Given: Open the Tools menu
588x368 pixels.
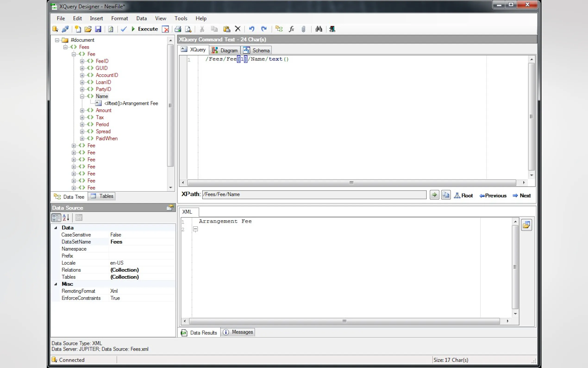Looking at the screenshot, I should 181,19.
